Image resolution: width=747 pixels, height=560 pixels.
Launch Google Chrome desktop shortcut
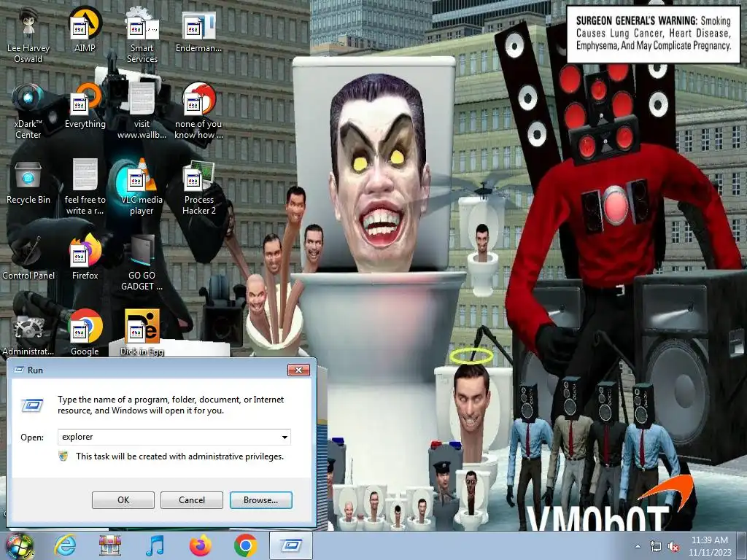click(85, 333)
